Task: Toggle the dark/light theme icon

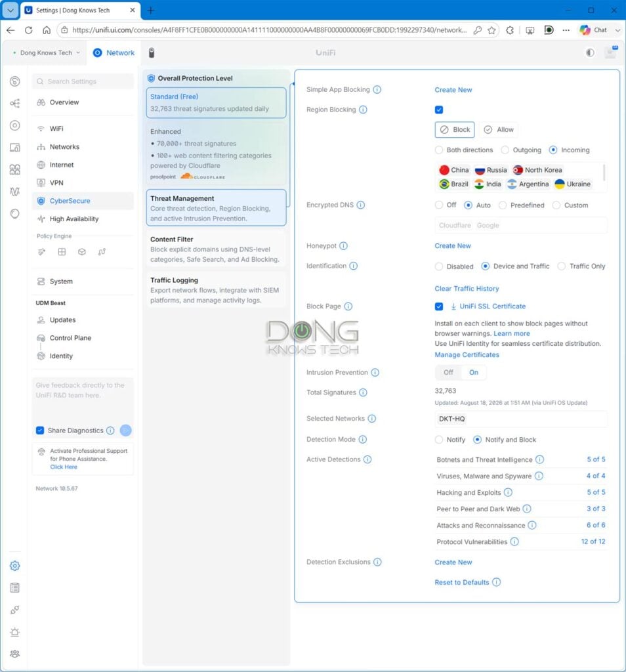Action: click(x=590, y=52)
